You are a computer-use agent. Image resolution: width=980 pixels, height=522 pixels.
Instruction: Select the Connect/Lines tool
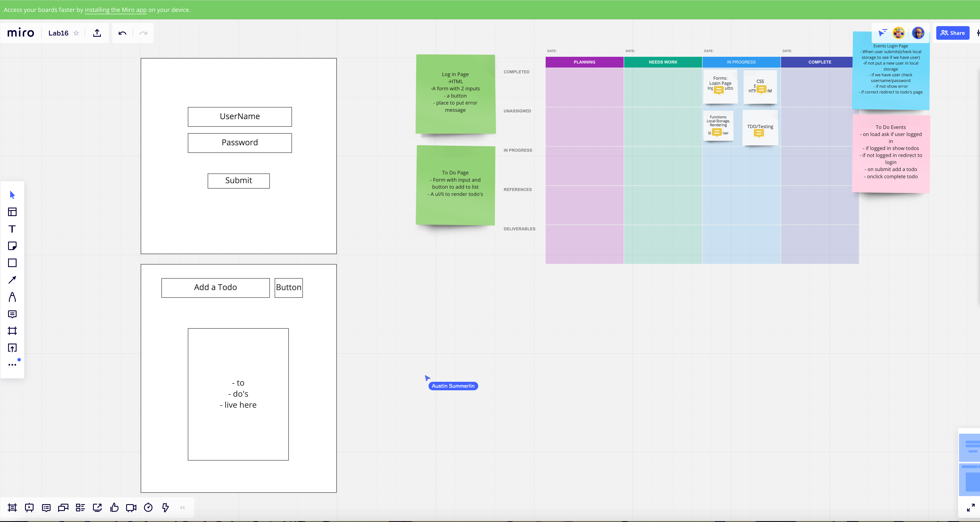[x=12, y=279]
